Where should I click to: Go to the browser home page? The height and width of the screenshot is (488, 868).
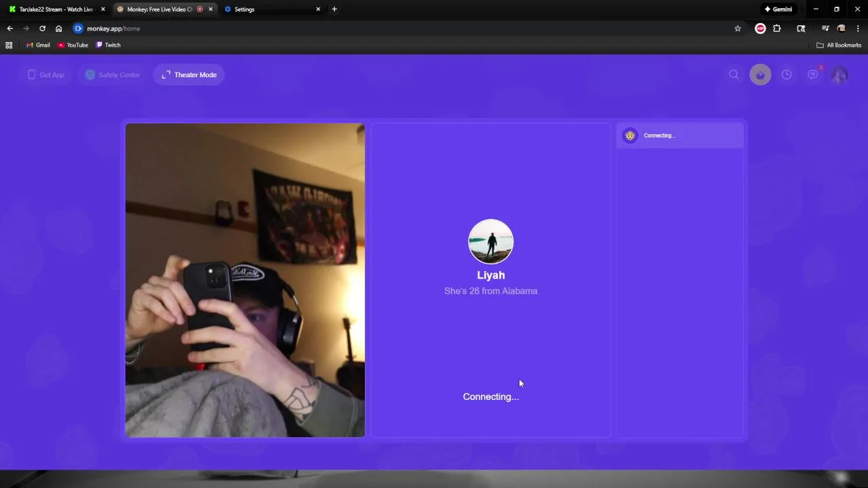(x=59, y=28)
